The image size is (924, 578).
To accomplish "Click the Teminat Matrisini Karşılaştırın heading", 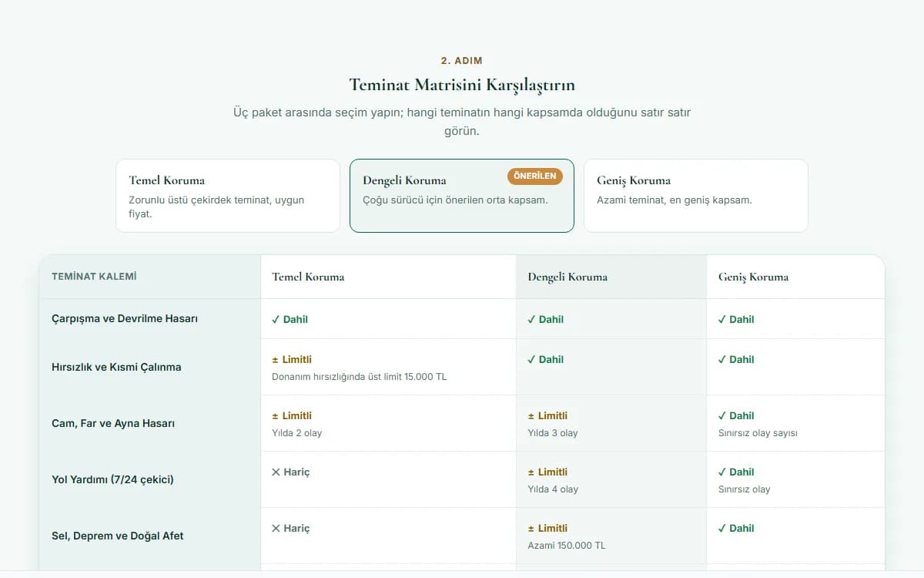I will [x=462, y=85].
